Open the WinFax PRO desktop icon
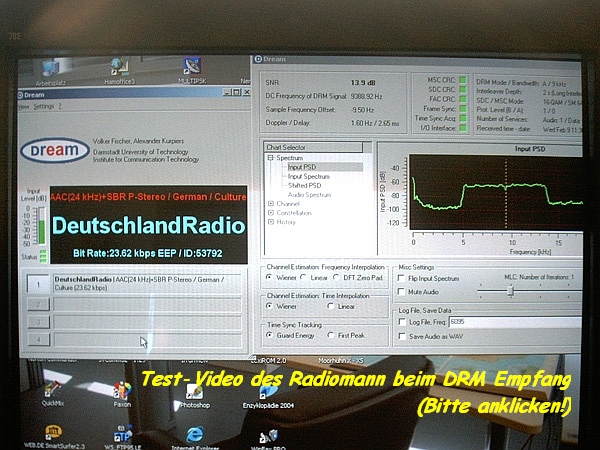Viewport: 600px width, 450px height. click(x=268, y=439)
